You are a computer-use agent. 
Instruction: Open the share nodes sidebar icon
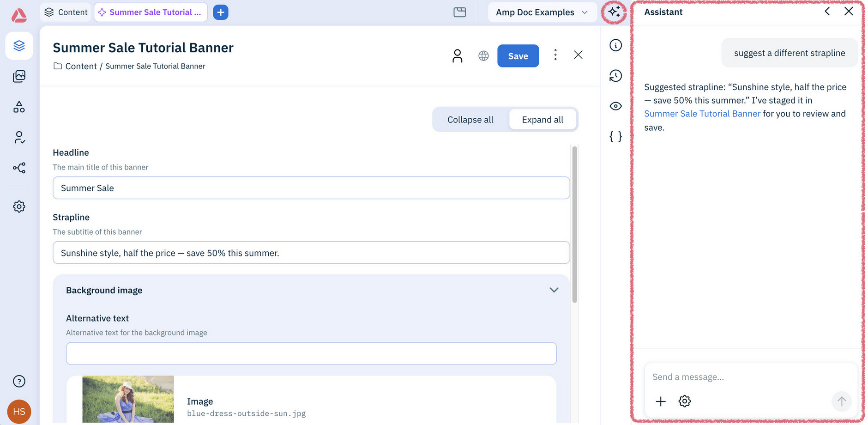[x=19, y=168]
